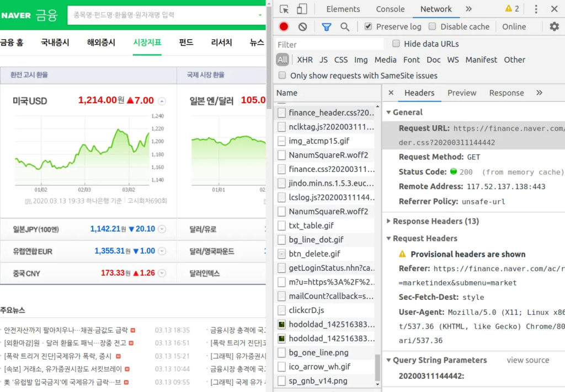Image resolution: width=565 pixels, height=392 pixels.
Task: Activate the inspect element picker icon
Action: coord(284,9)
